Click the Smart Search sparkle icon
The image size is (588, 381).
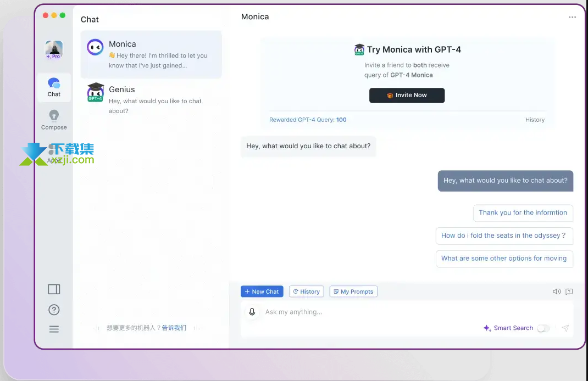487,328
